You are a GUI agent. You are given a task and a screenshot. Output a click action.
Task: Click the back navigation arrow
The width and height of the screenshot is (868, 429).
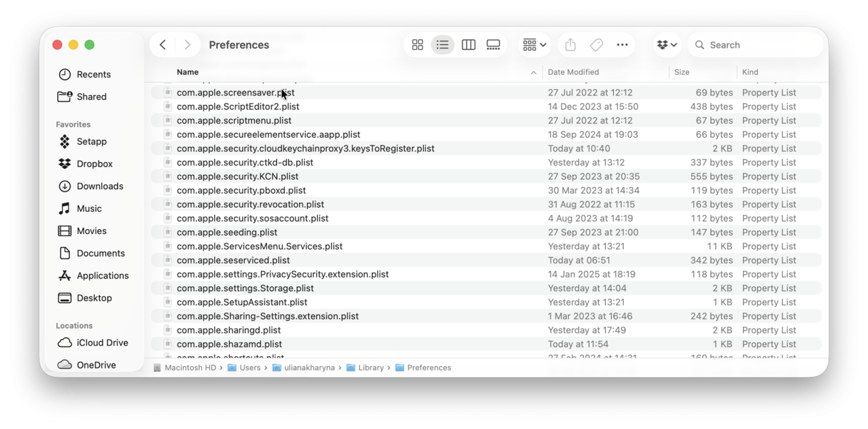point(162,44)
